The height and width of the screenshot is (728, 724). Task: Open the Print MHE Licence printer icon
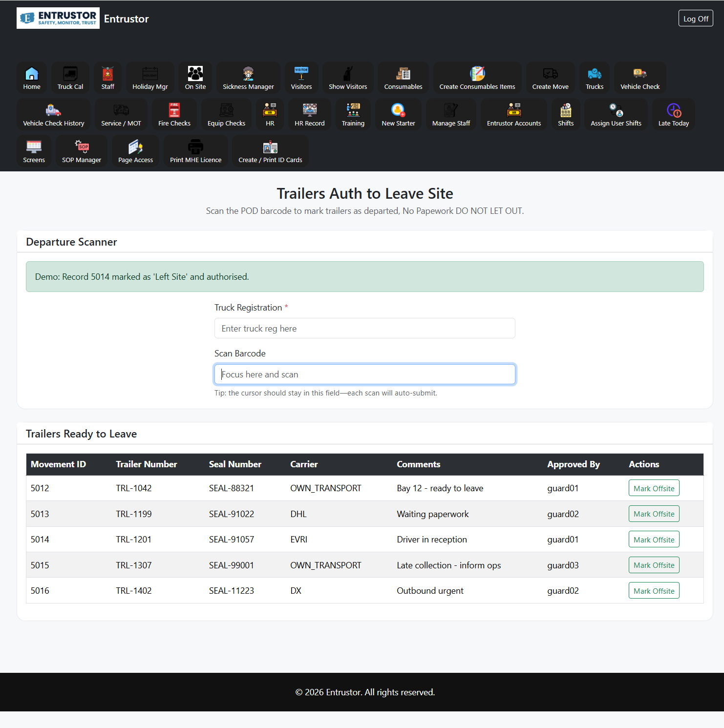pyautogui.click(x=195, y=147)
